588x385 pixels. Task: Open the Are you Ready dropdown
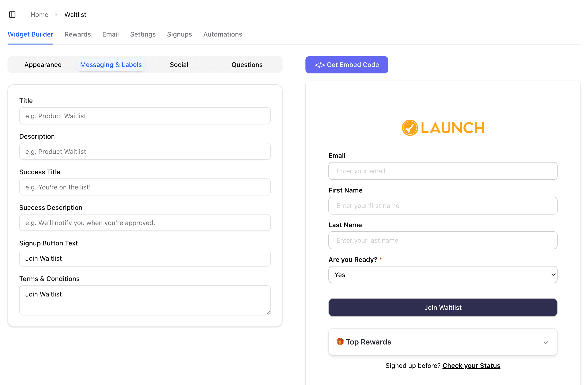[x=442, y=274]
